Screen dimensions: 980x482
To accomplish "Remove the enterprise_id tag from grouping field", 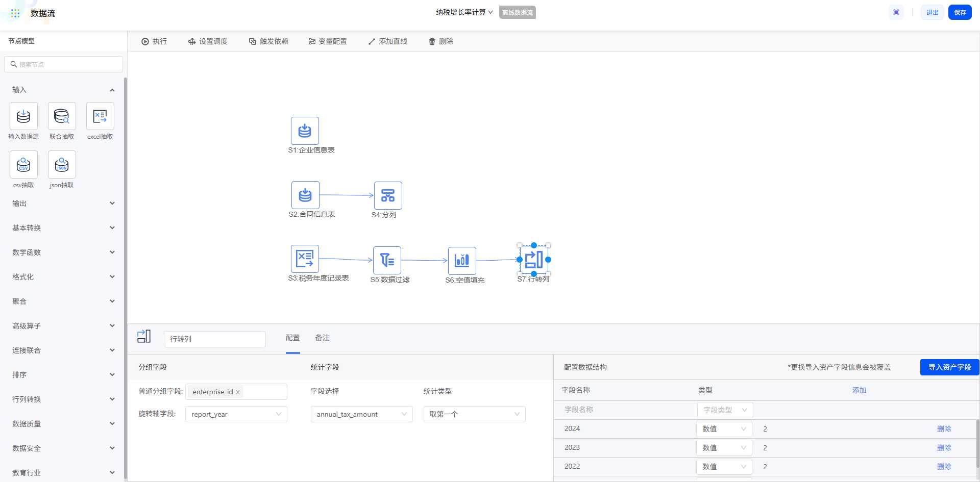I will [x=238, y=392].
